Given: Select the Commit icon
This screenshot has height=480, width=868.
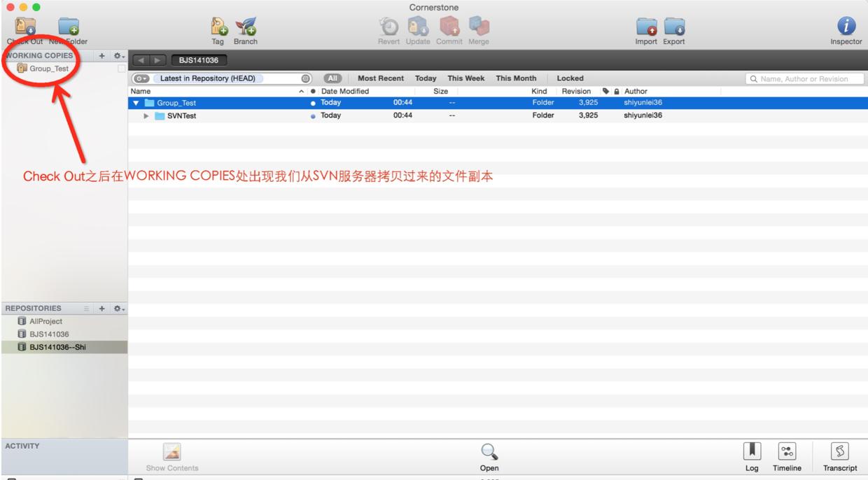Looking at the screenshot, I should [449, 28].
